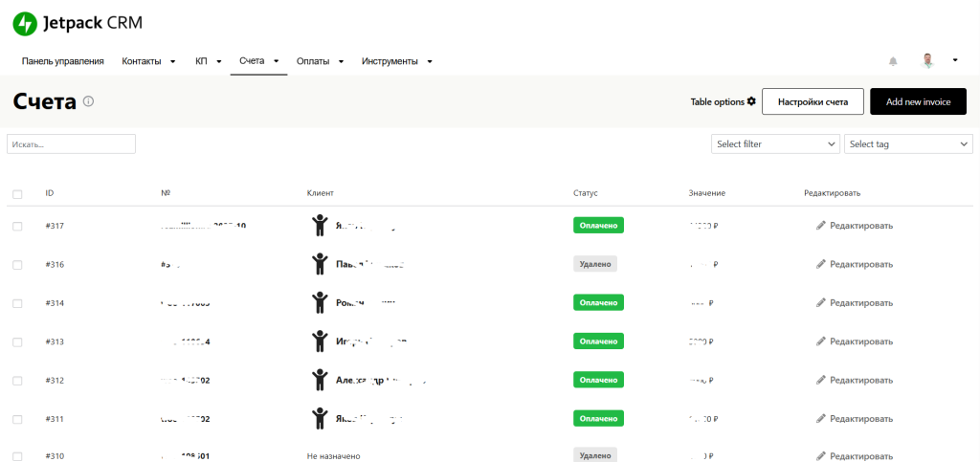Click the Оплачено badge in row #311
This screenshot has height=462, width=980.
point(599,419)
